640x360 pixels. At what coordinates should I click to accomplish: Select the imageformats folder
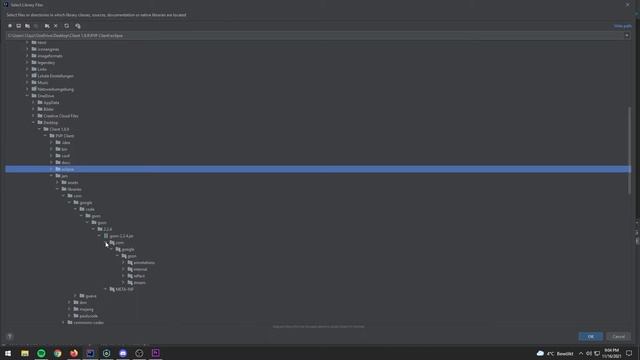(x=50, y=56)
